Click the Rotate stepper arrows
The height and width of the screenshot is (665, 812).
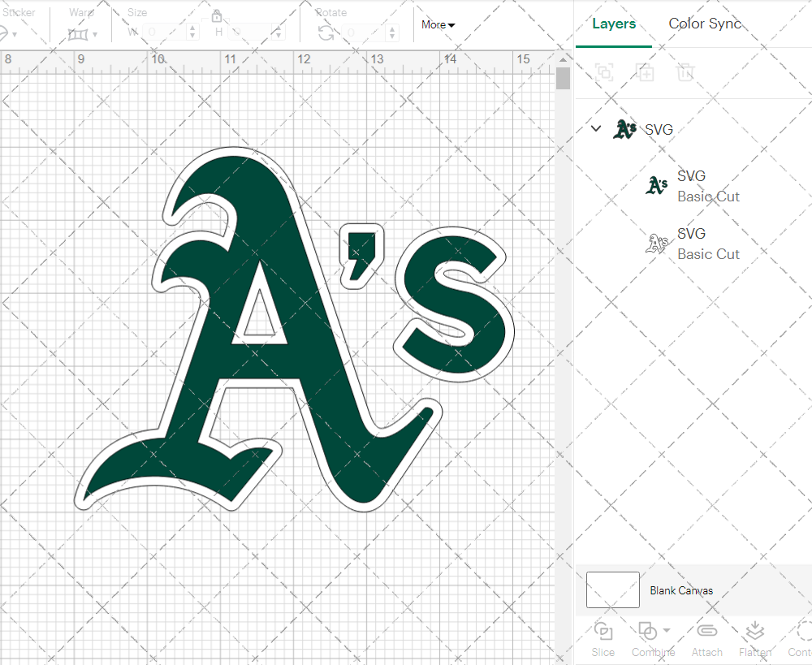tap(392, 32)
